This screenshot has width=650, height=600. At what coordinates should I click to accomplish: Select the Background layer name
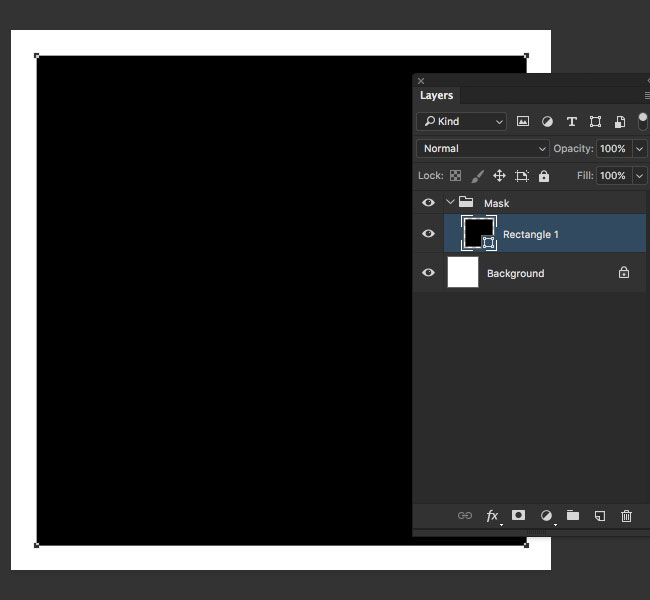pos(515,274)
